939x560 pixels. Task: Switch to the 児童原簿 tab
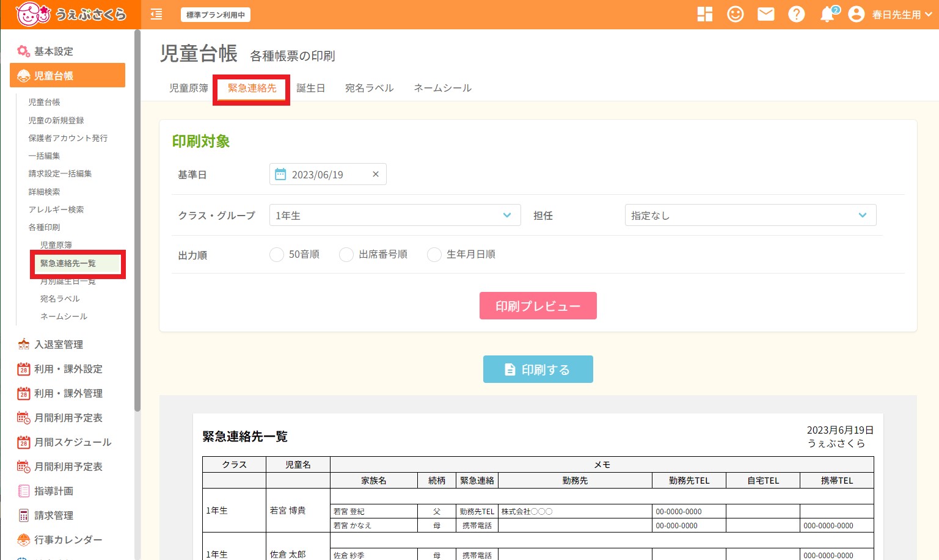point(189,88)
